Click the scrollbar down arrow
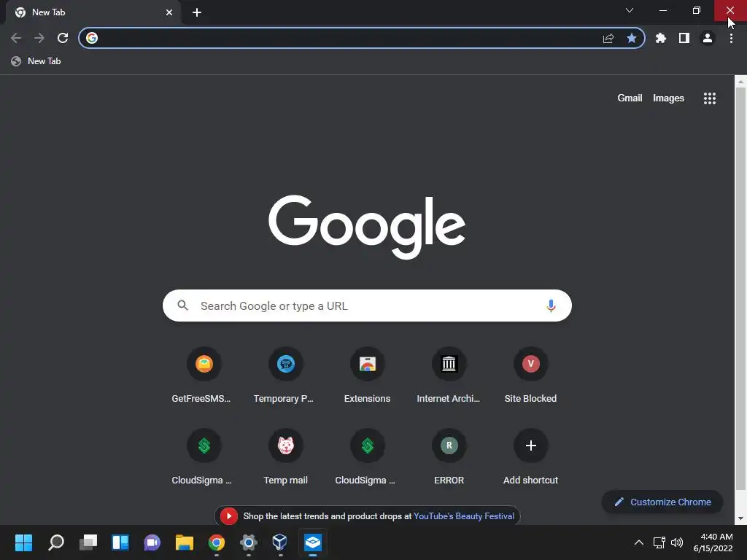Screen dimensions: 747x560 740,518
